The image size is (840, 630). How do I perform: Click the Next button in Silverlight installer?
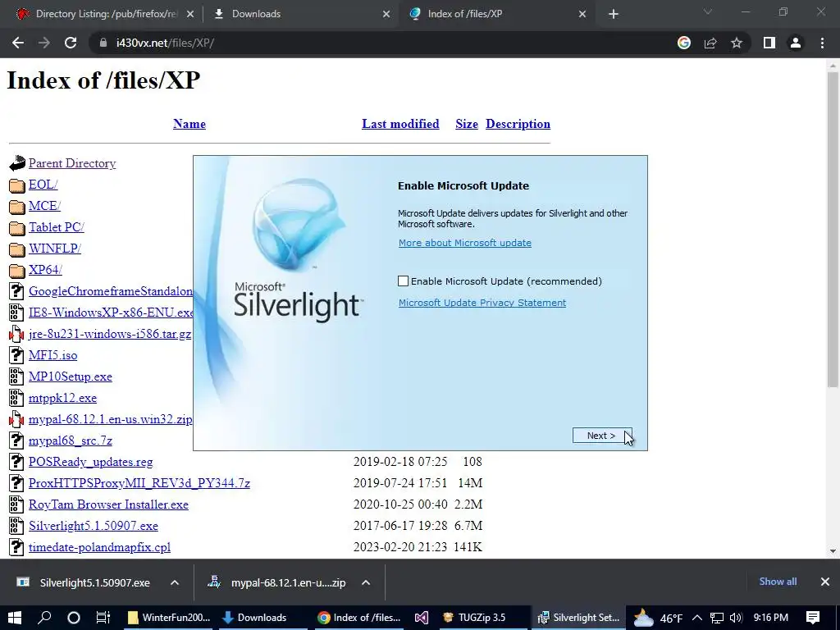point(602,436)
